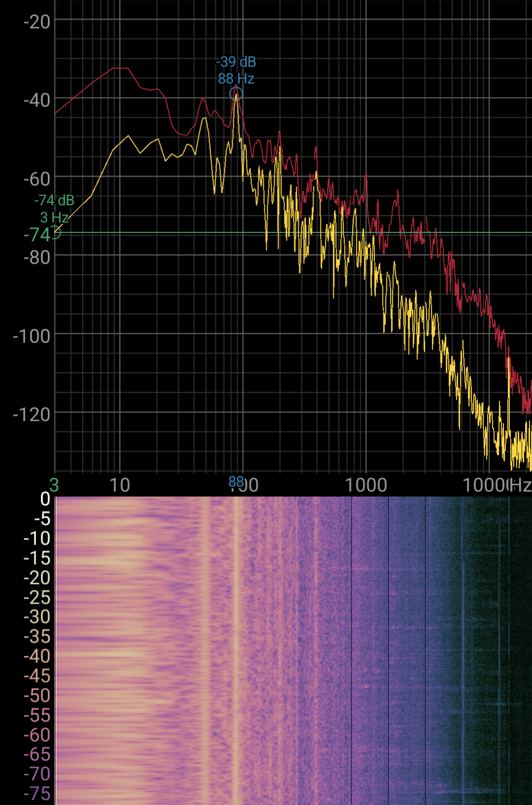This screenshot has height=805, width=532.
Task: Click the blue 88 on the frequency axis
Action: (236, 481)
